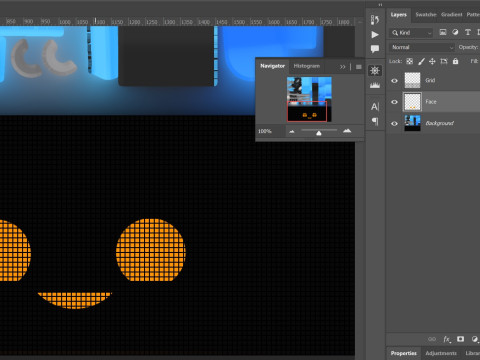Image resolution: width=480 pixels, height=360 pixels.
Task: Hide the Grid layer
Action: 394,80
